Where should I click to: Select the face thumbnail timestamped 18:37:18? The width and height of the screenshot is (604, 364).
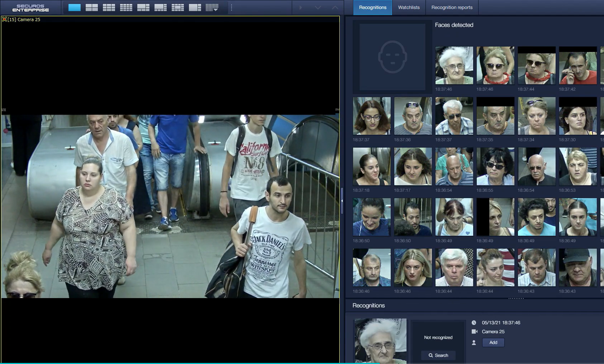[x=372, y=166]
